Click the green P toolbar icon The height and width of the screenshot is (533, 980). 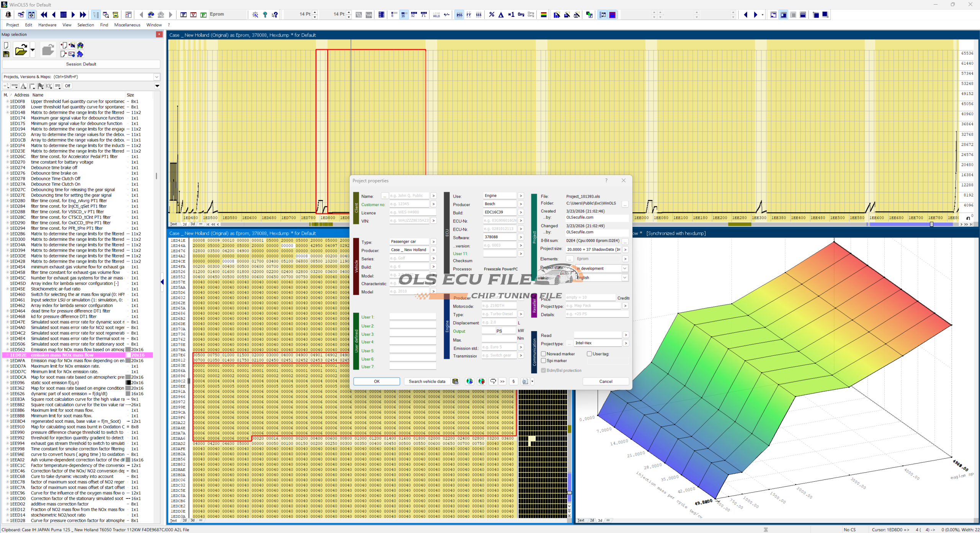coord(203,15)
